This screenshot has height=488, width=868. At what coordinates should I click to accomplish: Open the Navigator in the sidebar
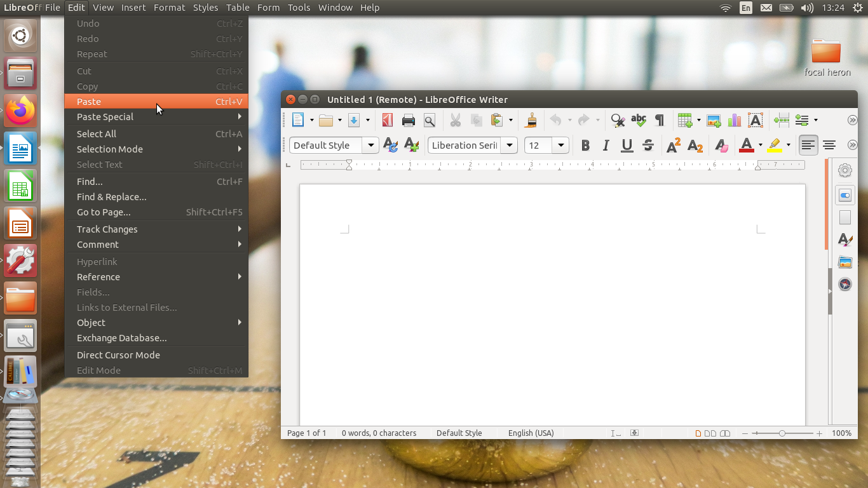pos(844,284)
